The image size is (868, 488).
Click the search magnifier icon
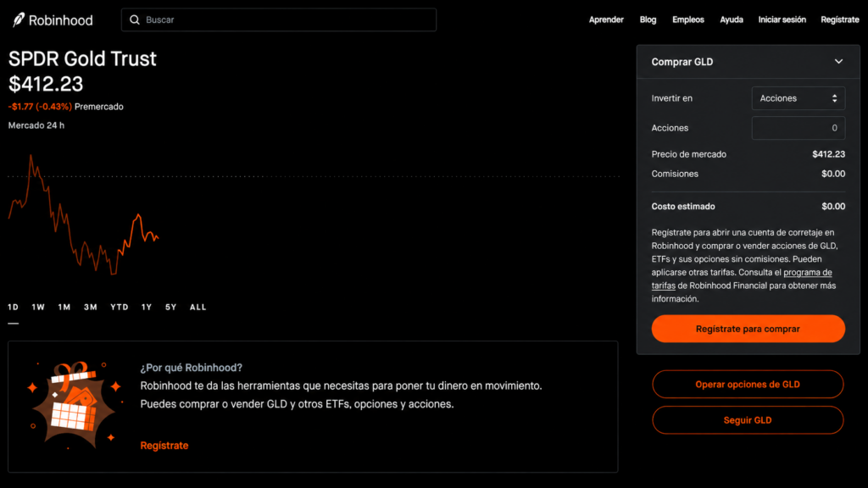(x=135, y=20)
